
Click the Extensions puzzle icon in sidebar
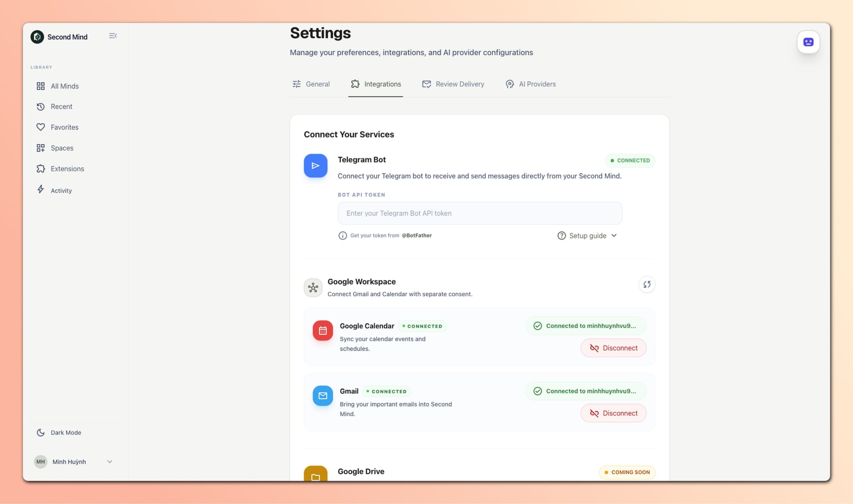pyautogui.click(x=41, y=169)
